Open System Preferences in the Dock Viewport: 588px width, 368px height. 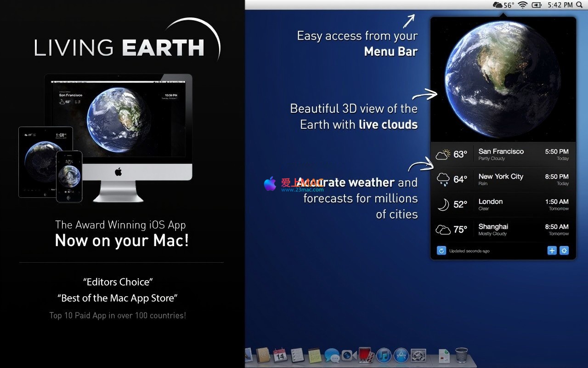coord(418,355)
